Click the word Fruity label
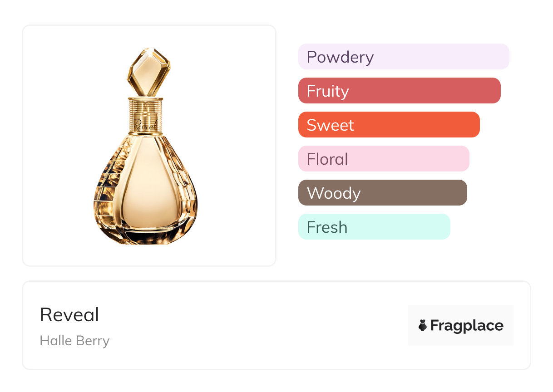 tap(328, 91)
